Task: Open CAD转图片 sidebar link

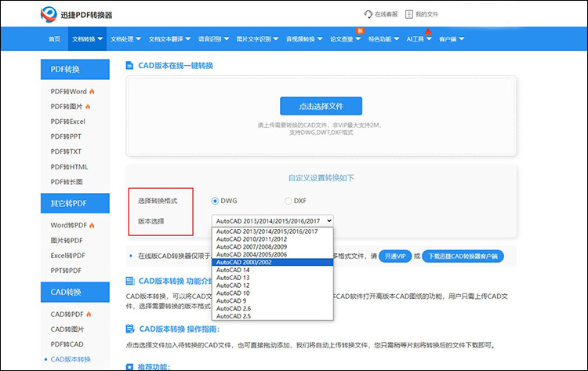Action: [67, 329]
